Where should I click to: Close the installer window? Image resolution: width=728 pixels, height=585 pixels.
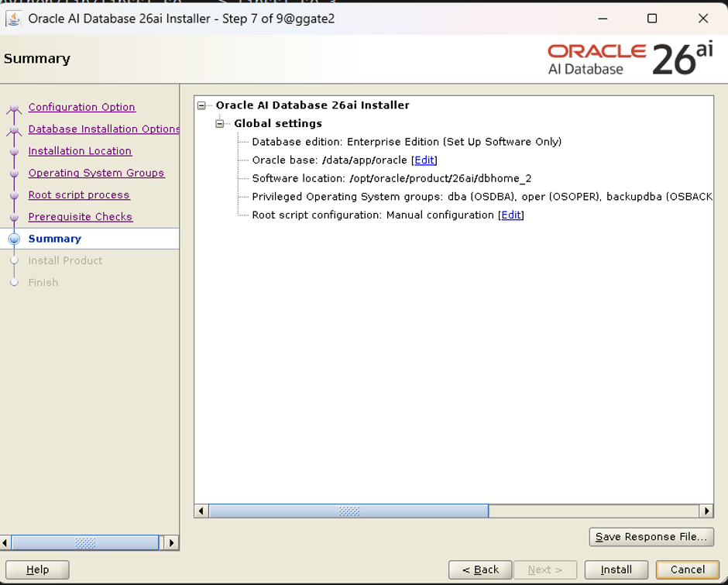point(703,19)
